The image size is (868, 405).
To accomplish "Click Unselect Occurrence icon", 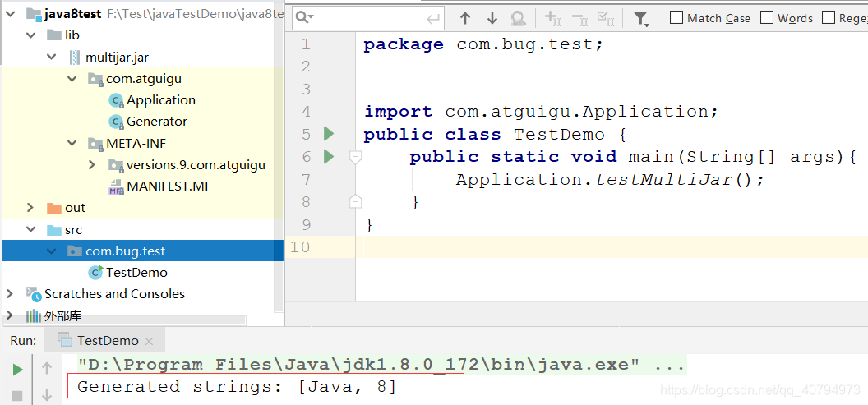I will click(579, 18).
